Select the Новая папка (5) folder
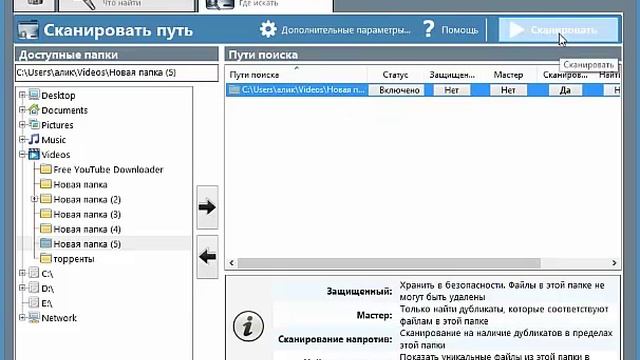The image size is (640, 360). point(87,244)
